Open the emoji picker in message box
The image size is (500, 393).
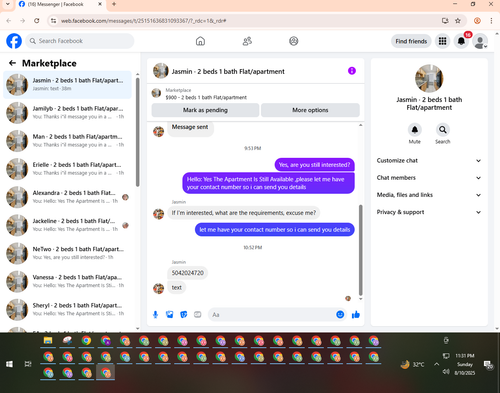click(340, 314)
